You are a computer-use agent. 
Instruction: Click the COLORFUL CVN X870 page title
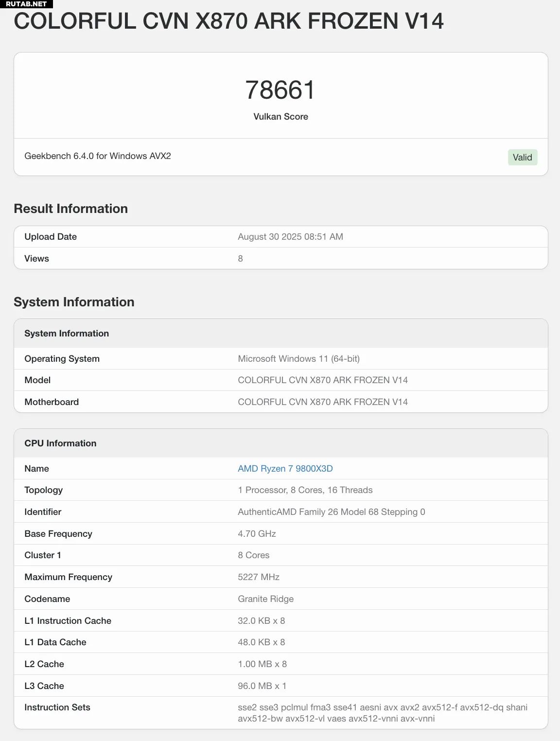(228, 21)
